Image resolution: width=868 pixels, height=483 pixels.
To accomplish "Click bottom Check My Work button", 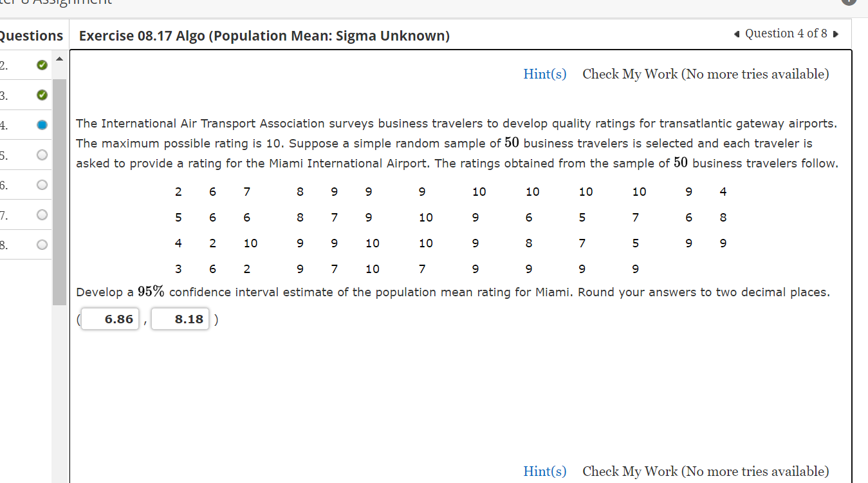I will click(706, 471).
